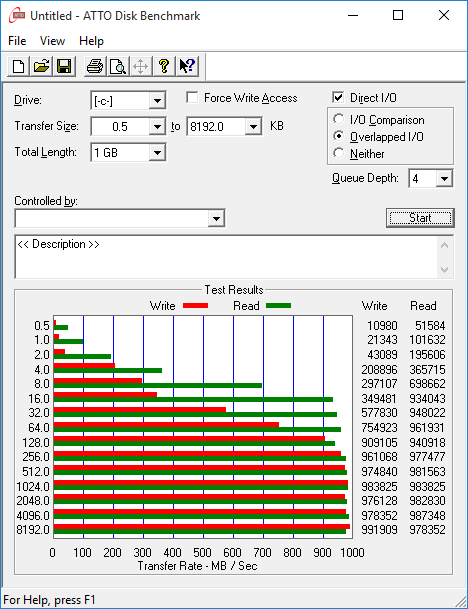This screenshot has height=609, width=468.
Task: Open the File menu
Action: pyautogui.click(x=17, y=41)
